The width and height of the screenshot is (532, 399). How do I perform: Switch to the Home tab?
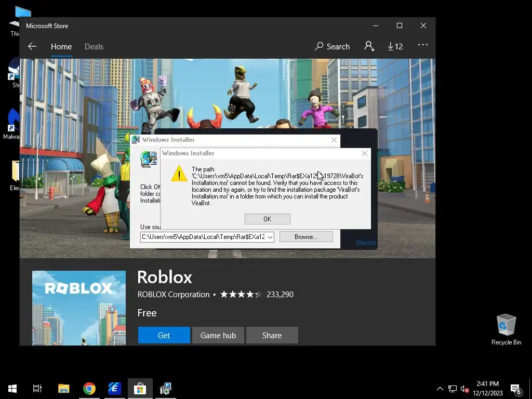pyautogui.click(x=61, y=46)
